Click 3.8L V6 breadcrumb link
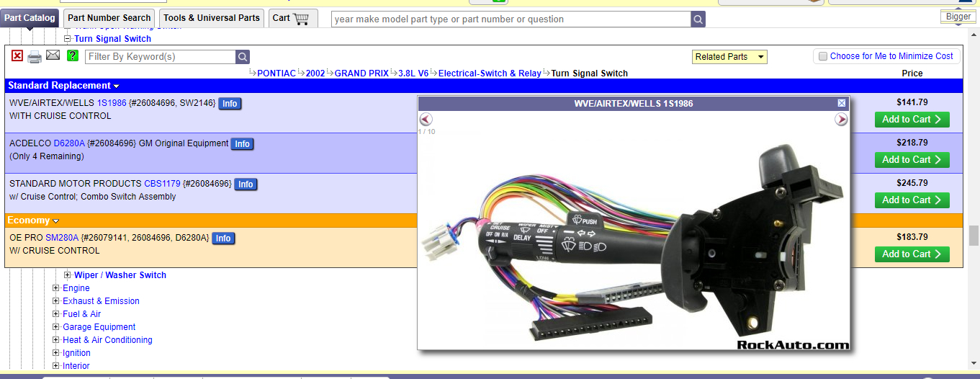Viewport: 980px width, 379px height. [413, 73]
